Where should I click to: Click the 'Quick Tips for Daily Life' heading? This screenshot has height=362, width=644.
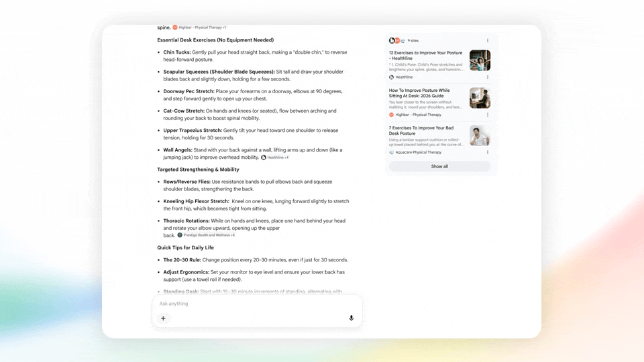coord(185,247)
